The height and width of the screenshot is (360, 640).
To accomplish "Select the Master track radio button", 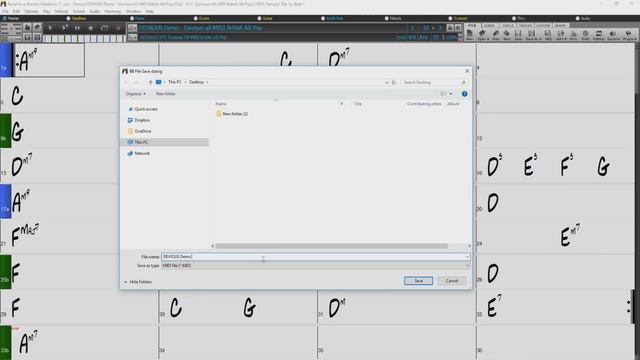I will [x=4, y=18].
